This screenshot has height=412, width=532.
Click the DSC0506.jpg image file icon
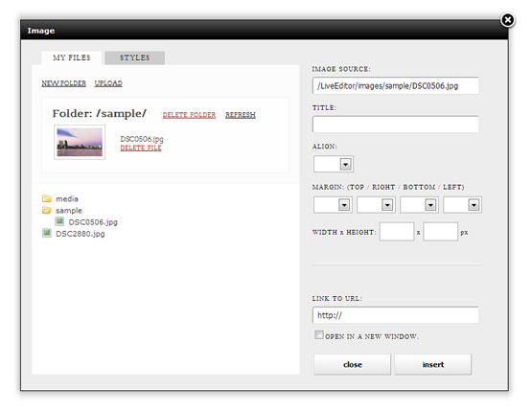pos(59,221)
